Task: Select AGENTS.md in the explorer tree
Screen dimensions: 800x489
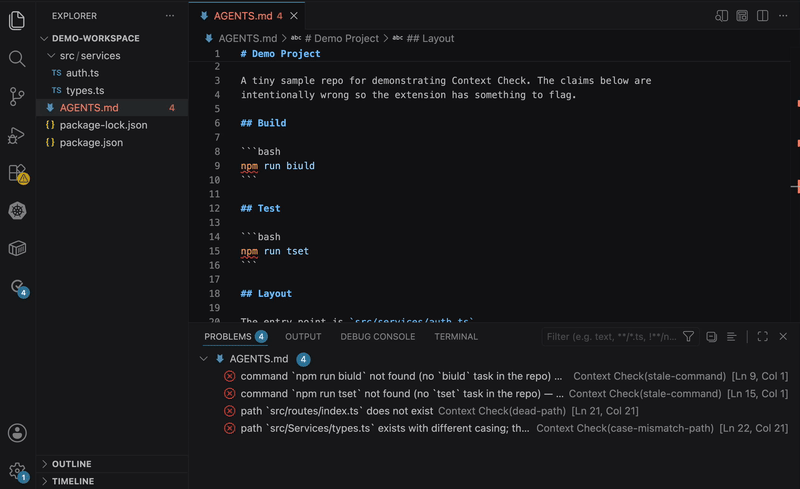Action: tap(112, 108)
